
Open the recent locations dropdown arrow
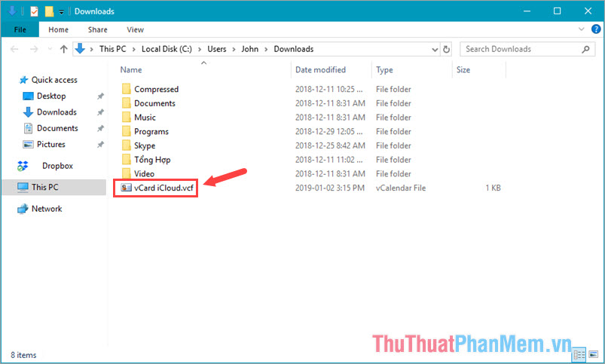[50, 49]
